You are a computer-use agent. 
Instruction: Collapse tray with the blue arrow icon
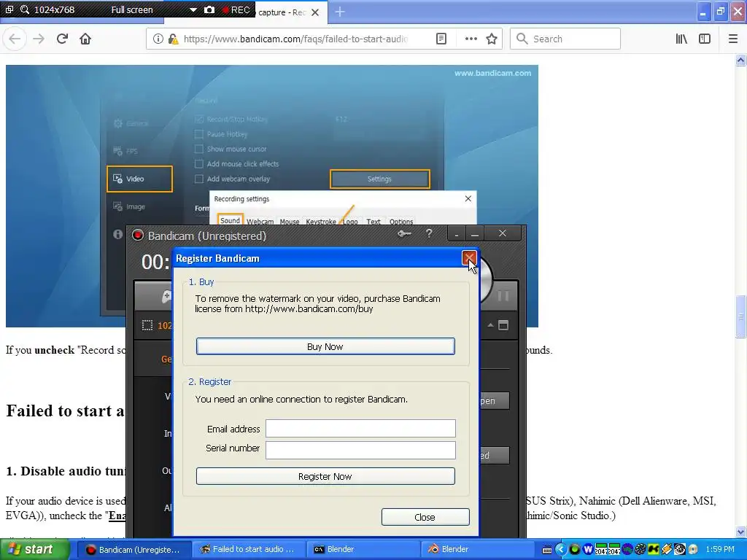pos(561,549)
